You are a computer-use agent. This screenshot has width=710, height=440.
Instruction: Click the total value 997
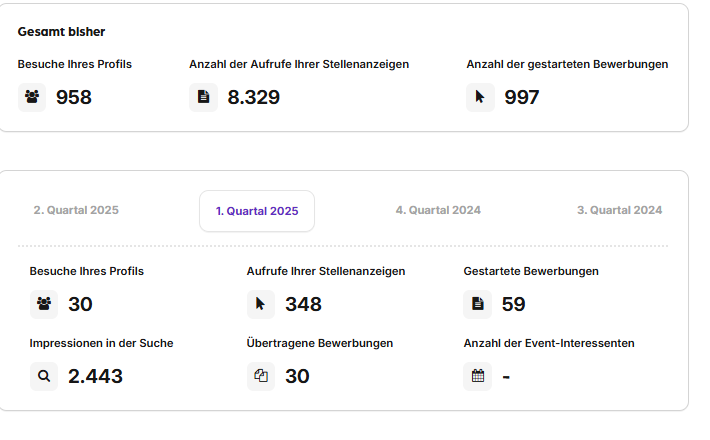tap(522, 97)
